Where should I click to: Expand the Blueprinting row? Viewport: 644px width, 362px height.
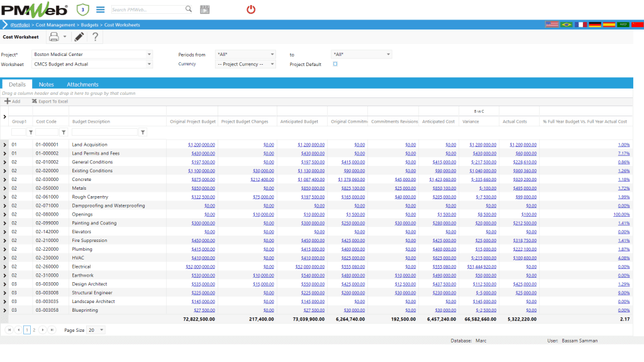point(5,310)
